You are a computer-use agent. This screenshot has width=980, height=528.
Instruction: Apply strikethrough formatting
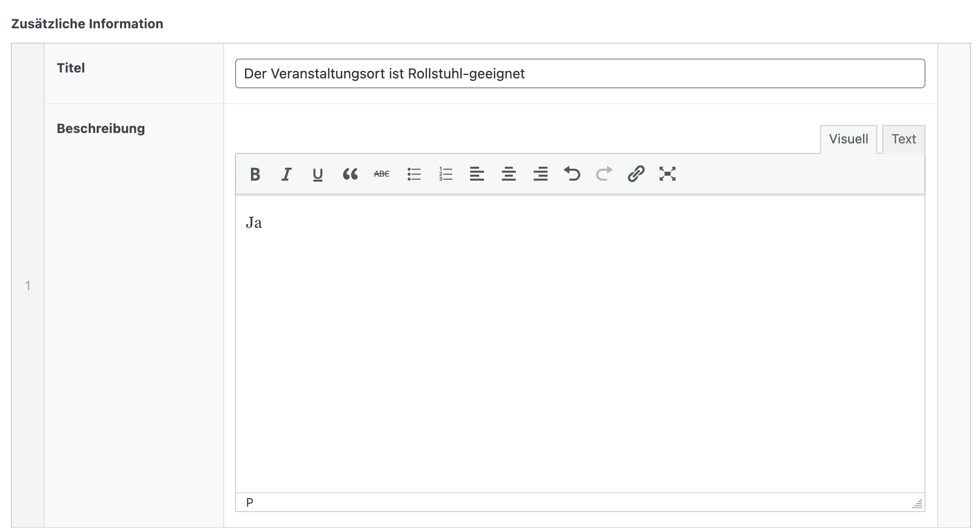[x=381, y=174]
